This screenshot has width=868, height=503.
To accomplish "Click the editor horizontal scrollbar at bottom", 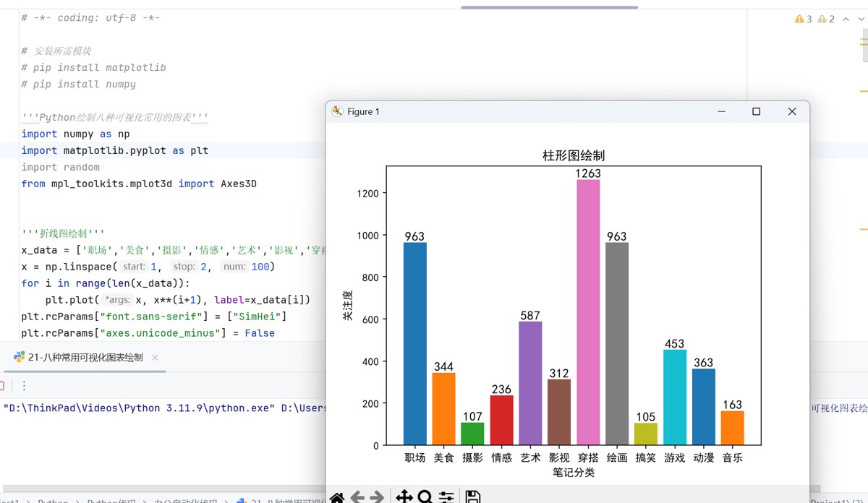I will coord(163,489).
